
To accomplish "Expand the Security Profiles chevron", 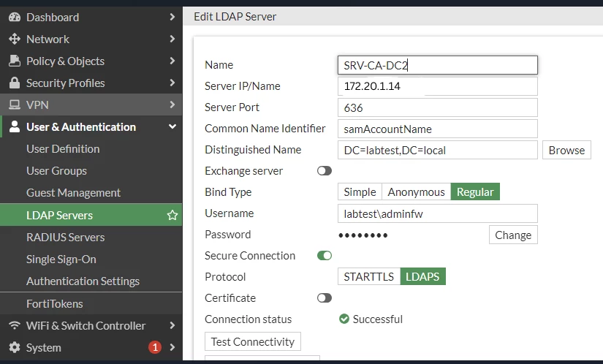I will pos(172,83).
